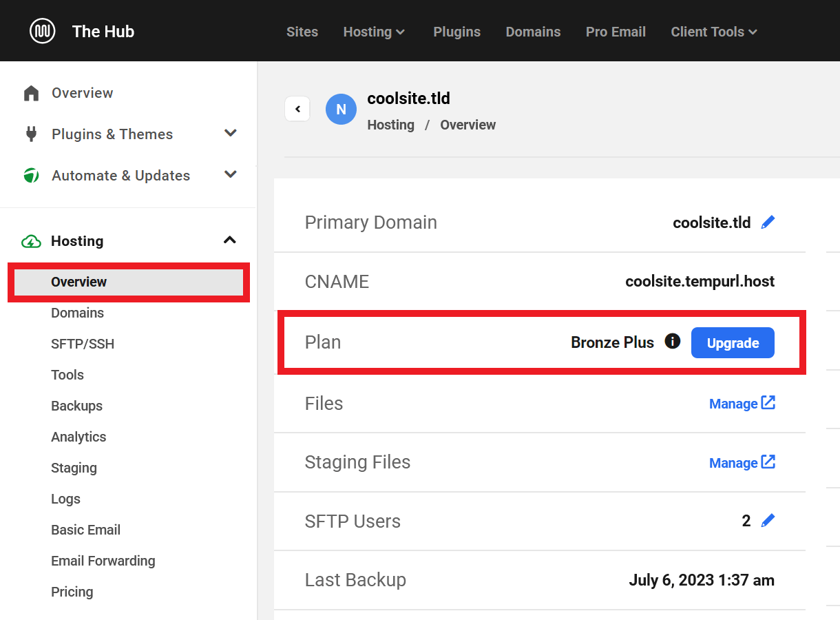Click the Bronze Plus plan name
The height and width of the screenshot is (620, 840).
point(613,342)
